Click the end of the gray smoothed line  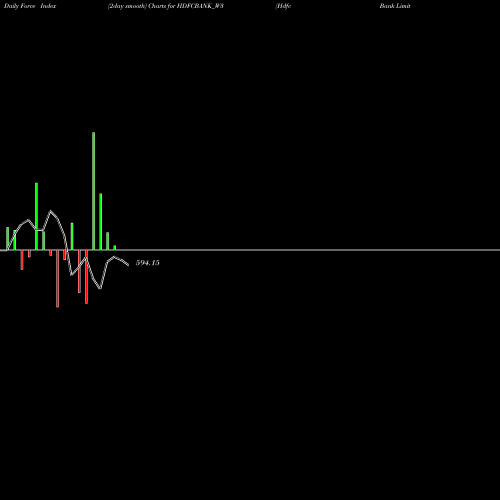tap(128, 265)
